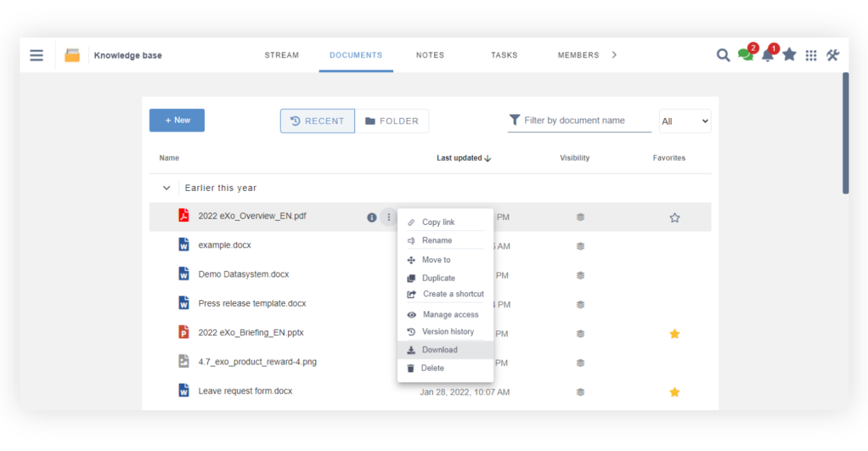The image size is (868, 451).
Task: Open the search using the magnifier icon
Action: [723, 55]
